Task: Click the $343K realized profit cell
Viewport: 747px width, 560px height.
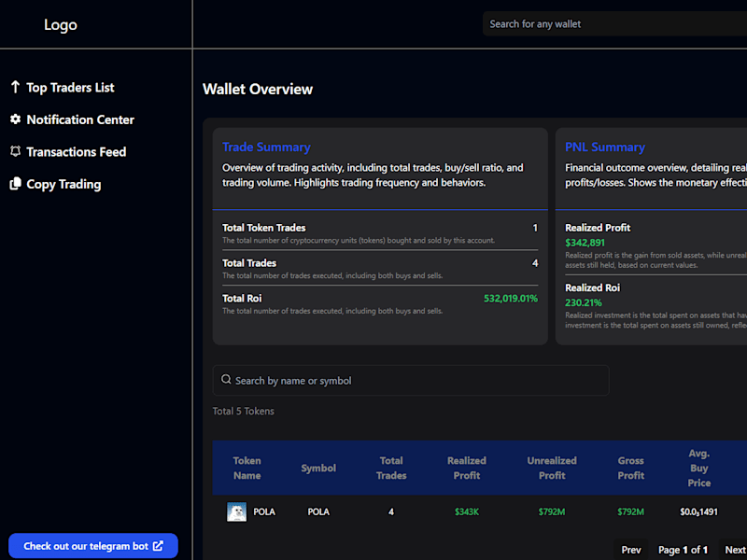Action: click(x=467, y=511)
